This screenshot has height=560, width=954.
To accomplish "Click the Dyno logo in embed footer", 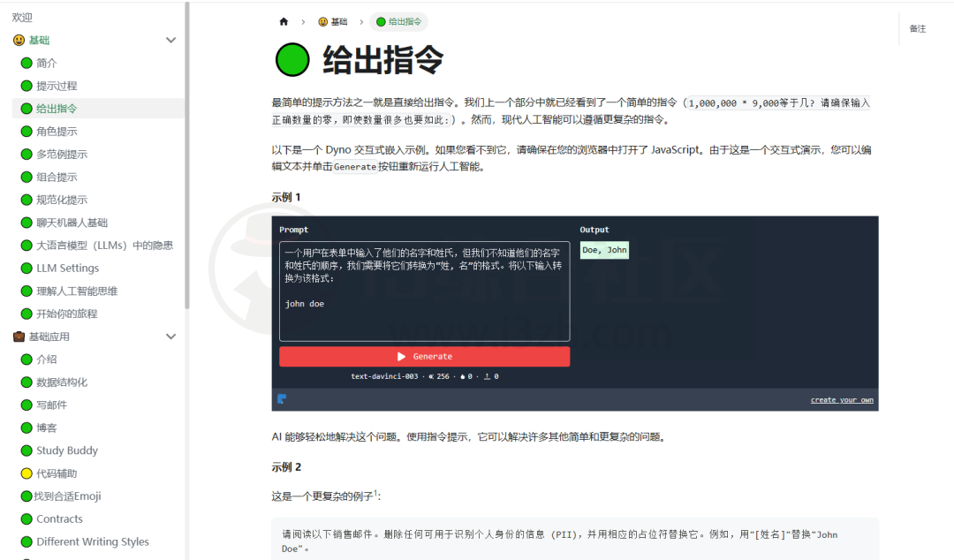I will (283, 399).
